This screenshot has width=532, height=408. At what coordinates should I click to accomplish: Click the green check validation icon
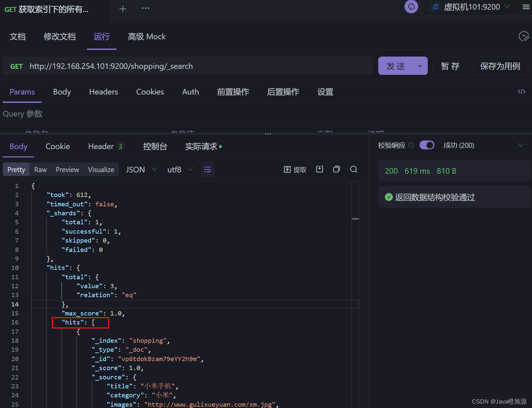pyautogui.click(x=389, y=197)
